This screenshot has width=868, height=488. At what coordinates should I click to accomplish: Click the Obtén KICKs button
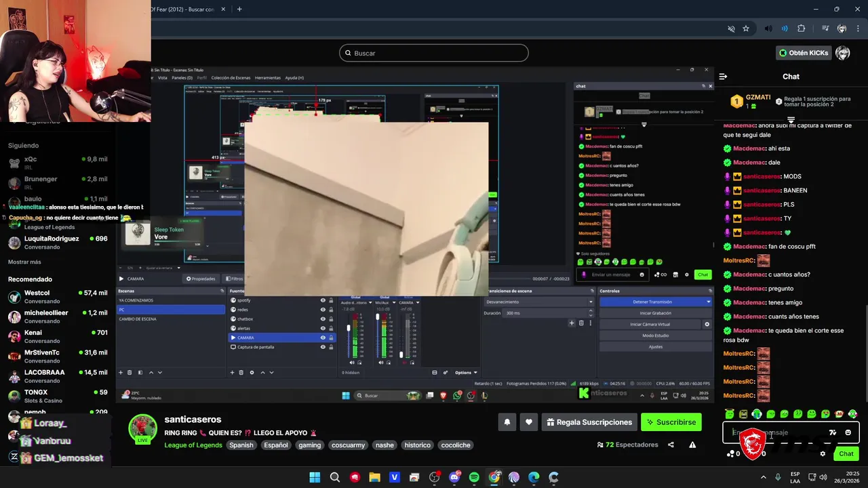coord(804,53)
